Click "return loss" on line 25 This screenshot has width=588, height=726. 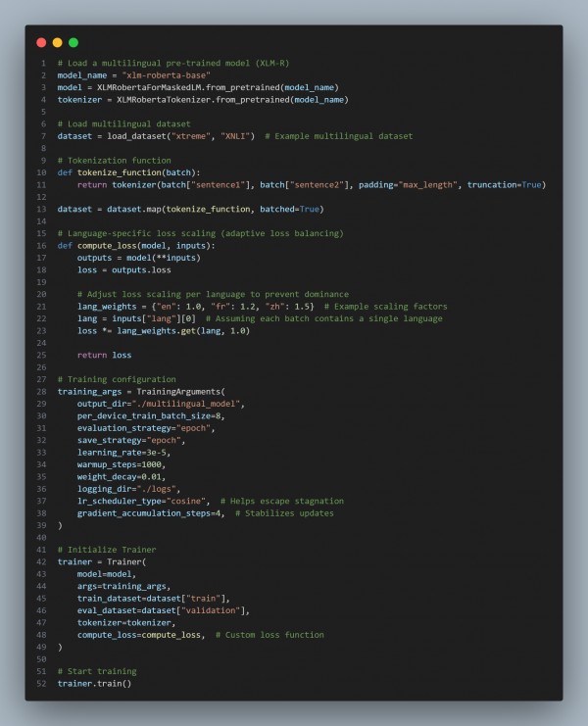pyautogui.click(x=104, y=355)
